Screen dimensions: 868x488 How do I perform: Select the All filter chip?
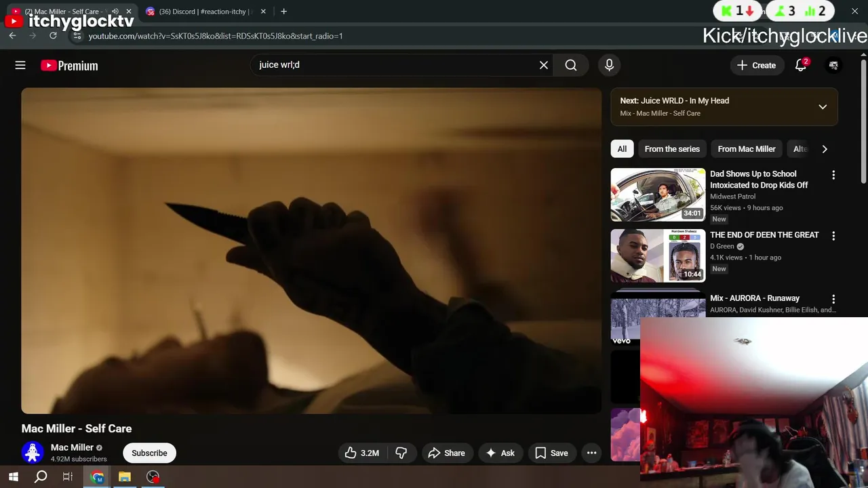(x=622, y=149)
